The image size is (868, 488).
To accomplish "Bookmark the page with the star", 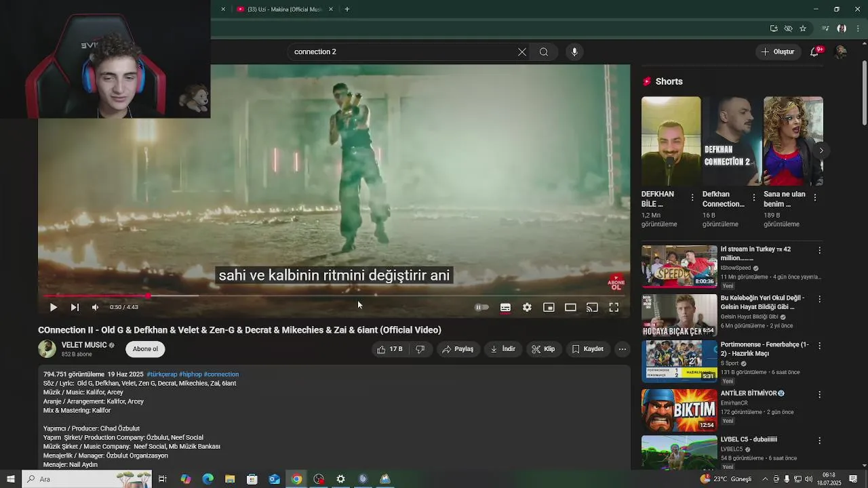I will 803,28.
